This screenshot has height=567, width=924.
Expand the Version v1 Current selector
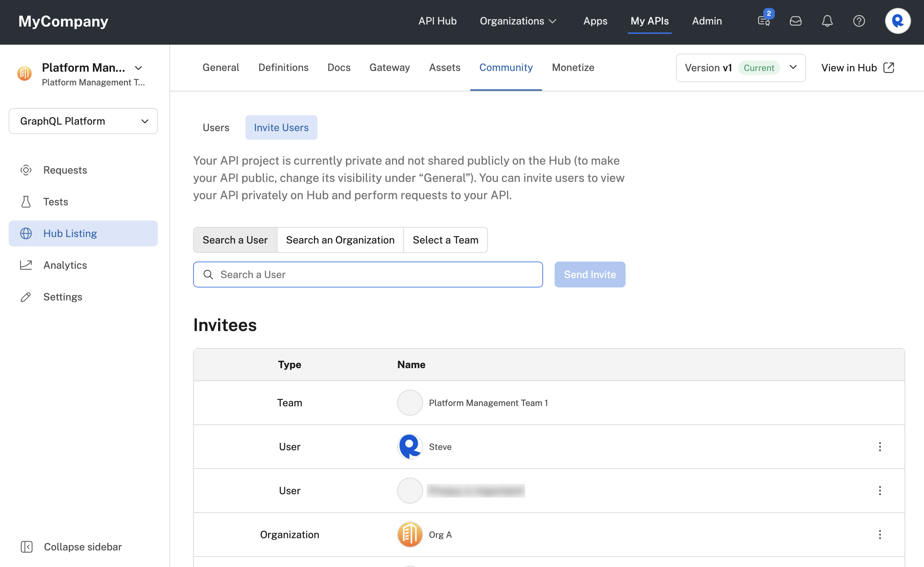click(x=792, y=67)
